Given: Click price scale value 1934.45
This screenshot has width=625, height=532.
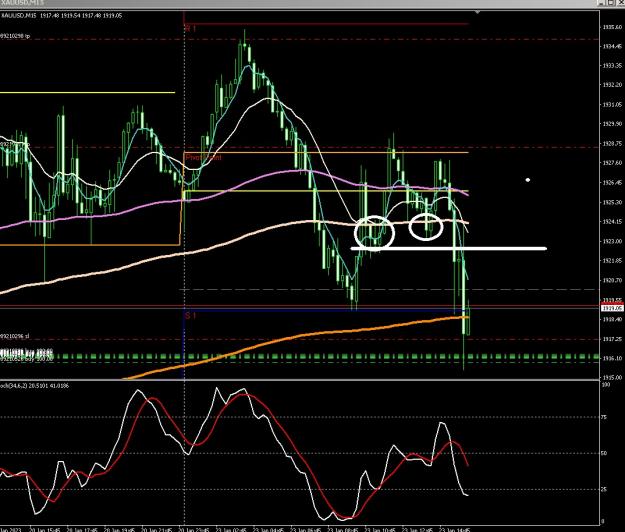Looking at the screenshot, I should pos(612,46).
